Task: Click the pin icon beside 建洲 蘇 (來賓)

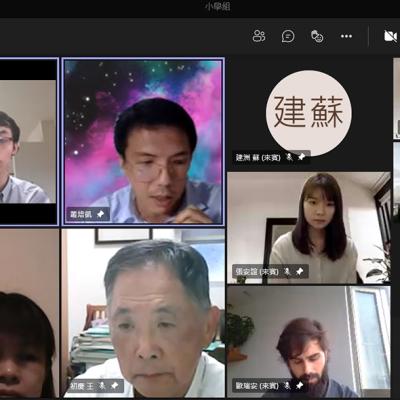Action: [x=302, y=157]
